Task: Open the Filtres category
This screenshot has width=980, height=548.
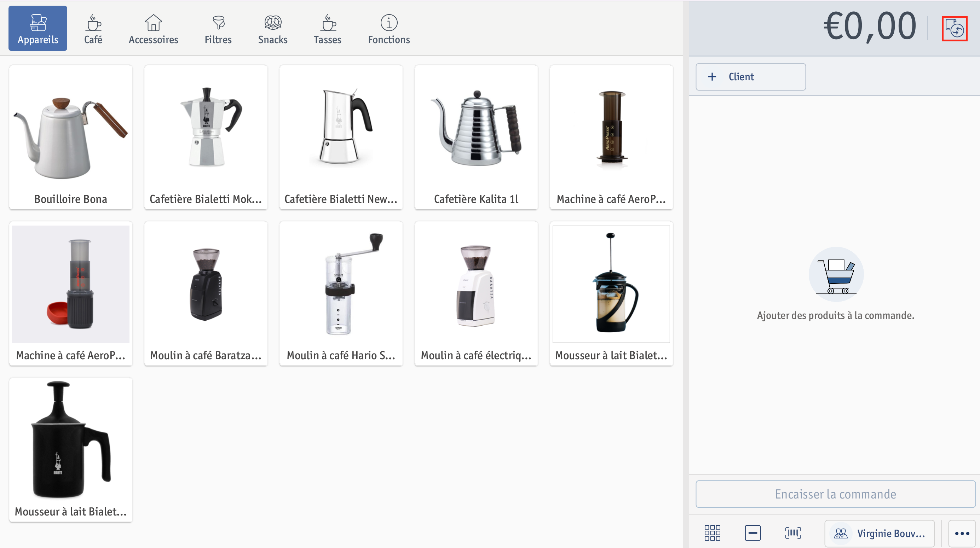Action: 218,29
